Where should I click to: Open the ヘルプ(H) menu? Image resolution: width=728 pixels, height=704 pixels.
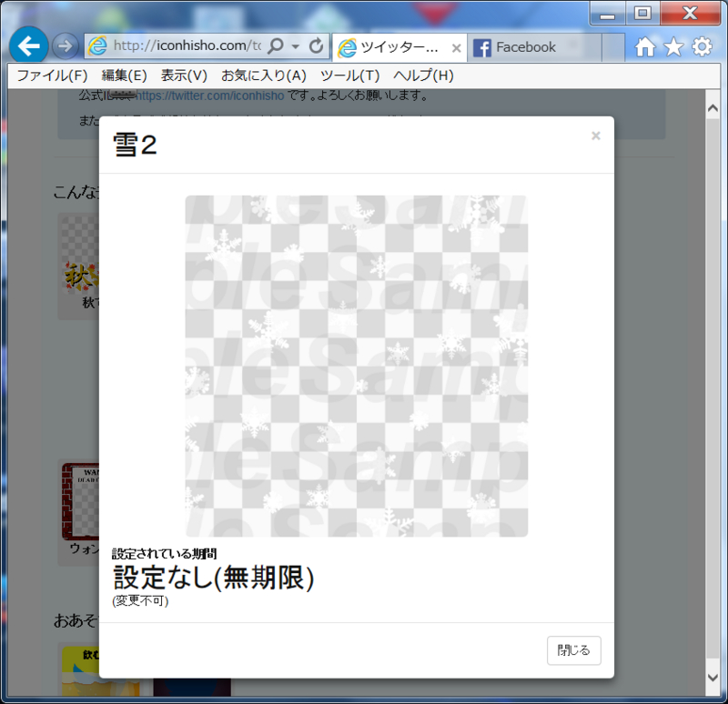tap(423, 75)
